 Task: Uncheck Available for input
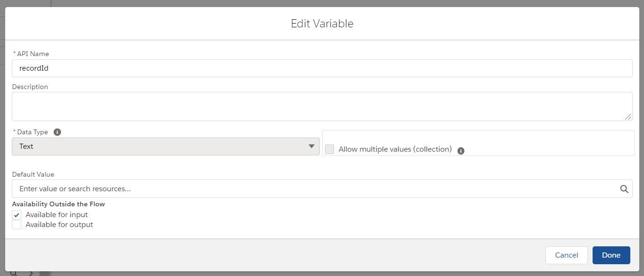17,215
